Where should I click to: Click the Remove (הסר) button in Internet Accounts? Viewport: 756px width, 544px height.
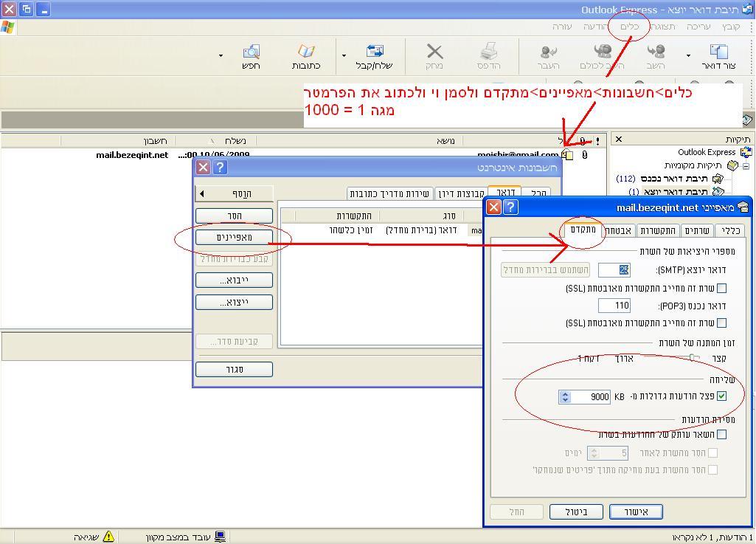tap(235, 216)
